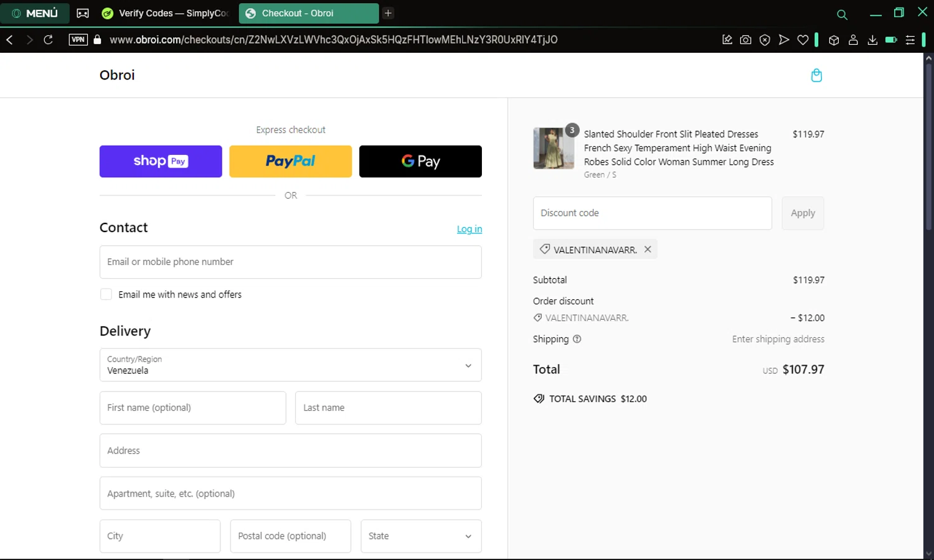Pay with PayPal express button
This screenshot has height=560, width=934.
290,161
